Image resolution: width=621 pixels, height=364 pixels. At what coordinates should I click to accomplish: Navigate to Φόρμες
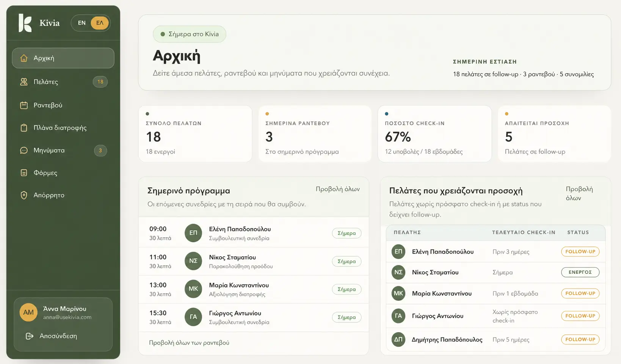click(x=63, y=173)
